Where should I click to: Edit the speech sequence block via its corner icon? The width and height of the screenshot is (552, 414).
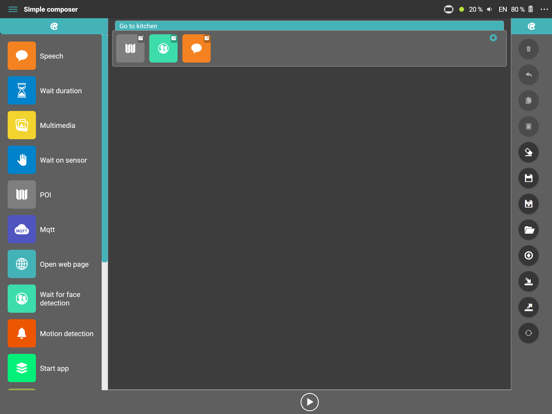[x=207, y=38]
